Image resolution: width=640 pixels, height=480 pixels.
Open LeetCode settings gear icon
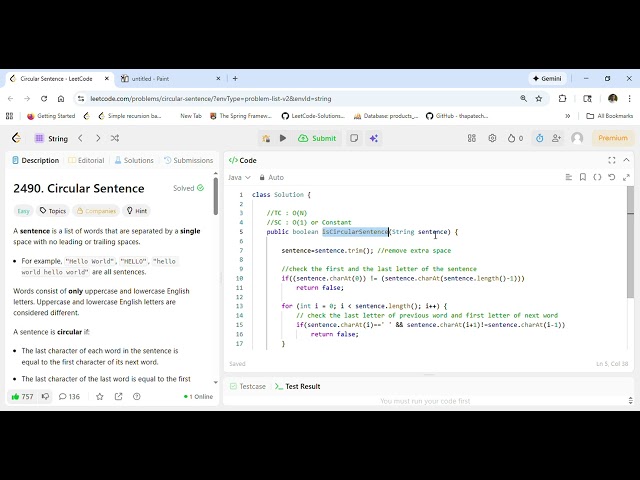(x=492, y=138)
